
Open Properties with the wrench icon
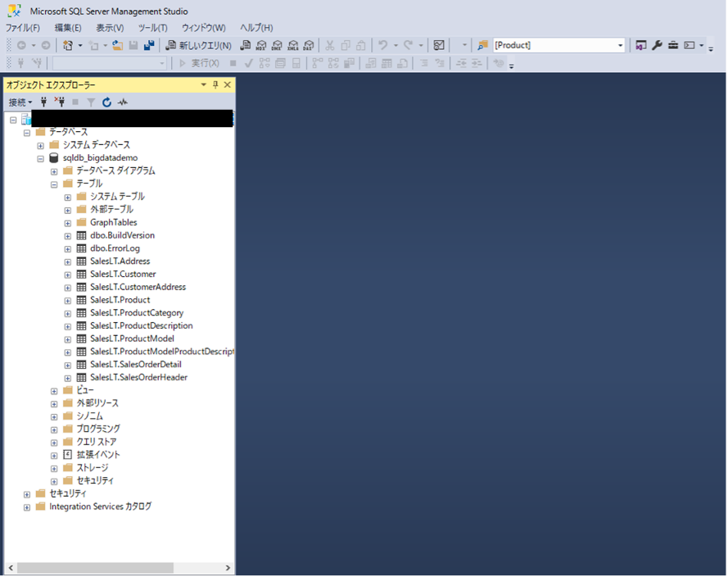click(657, 45)
